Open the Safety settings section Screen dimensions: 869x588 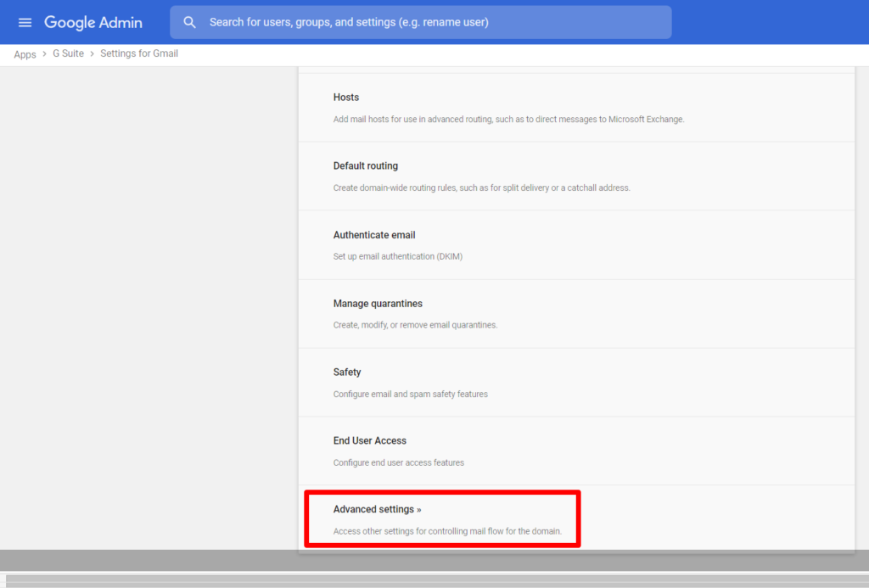347,372
